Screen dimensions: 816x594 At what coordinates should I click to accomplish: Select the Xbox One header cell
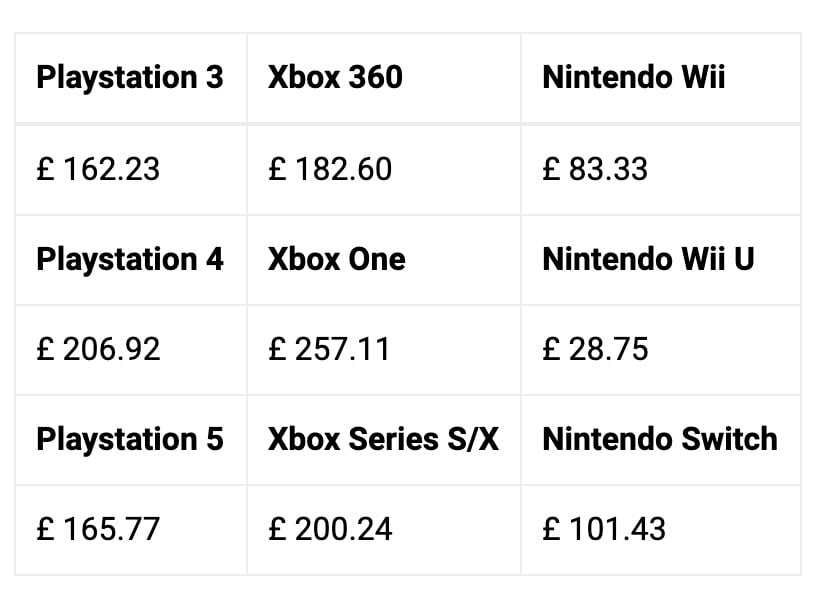click(337, 259)
